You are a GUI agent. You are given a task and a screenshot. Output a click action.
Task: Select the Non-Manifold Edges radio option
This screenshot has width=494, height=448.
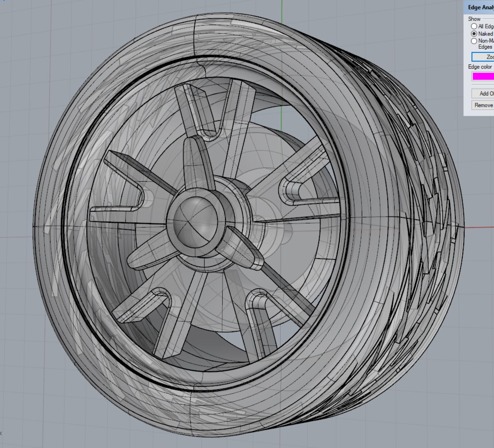[474, 41]
